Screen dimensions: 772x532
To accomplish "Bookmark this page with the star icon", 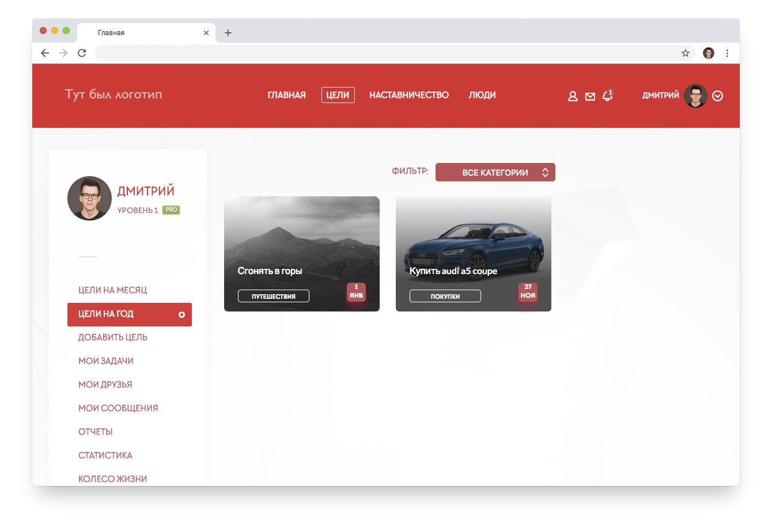I will point(686,53).
